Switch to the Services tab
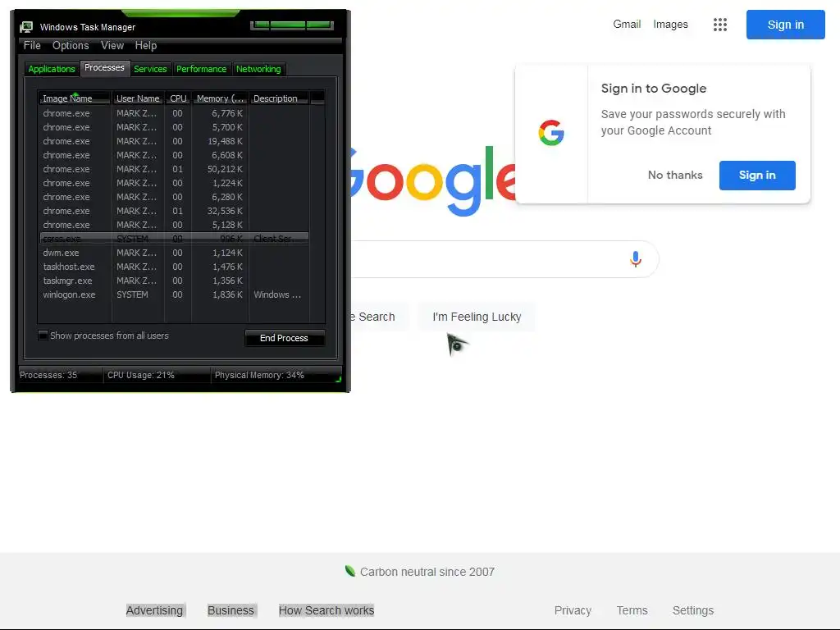 coord(151,69)
